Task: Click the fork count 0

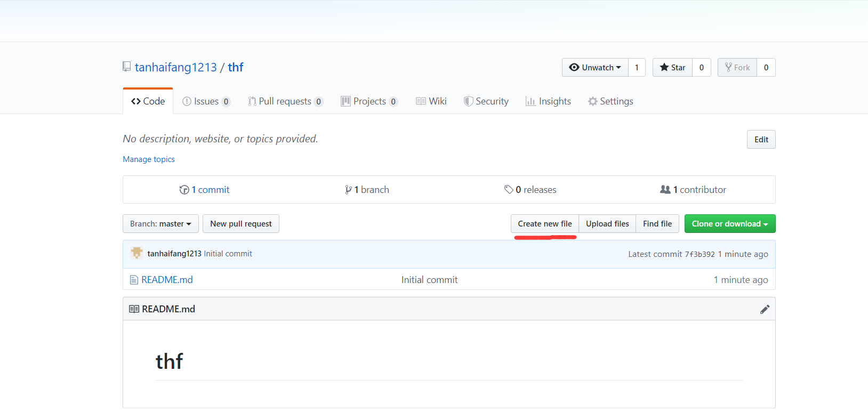Action: point(766,68)
